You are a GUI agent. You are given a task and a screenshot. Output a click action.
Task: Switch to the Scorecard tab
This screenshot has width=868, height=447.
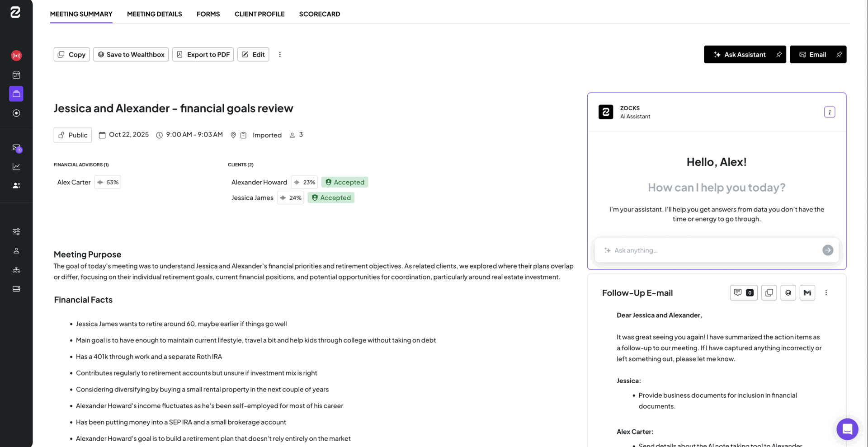[319, 14]
